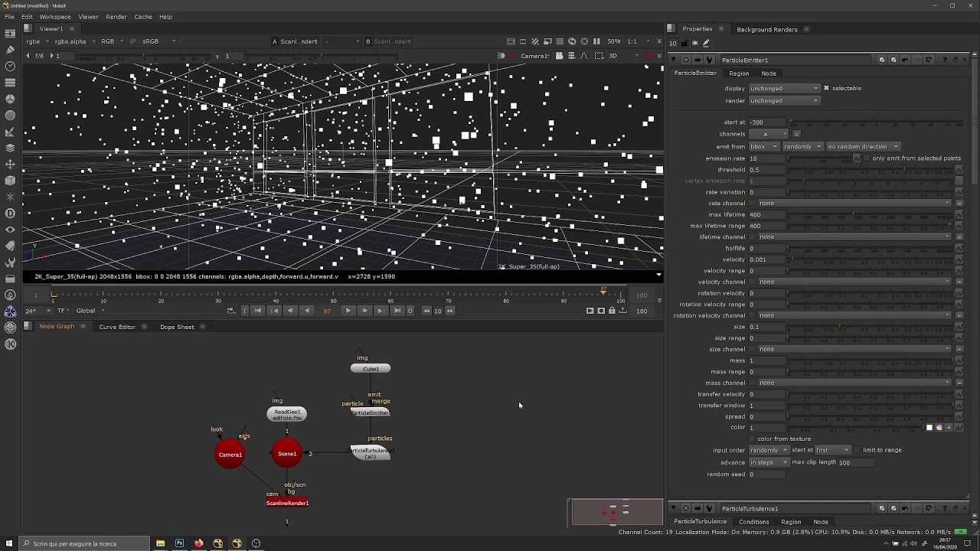This screenshot has height=551, width=980.
Task: Open the Windows Start menu
Action: point(9,543)
